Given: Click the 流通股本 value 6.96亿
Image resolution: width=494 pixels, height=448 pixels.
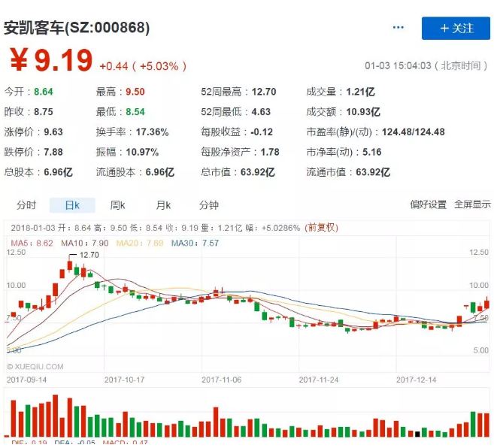Looking at the screenshot, I should point(159,172).
